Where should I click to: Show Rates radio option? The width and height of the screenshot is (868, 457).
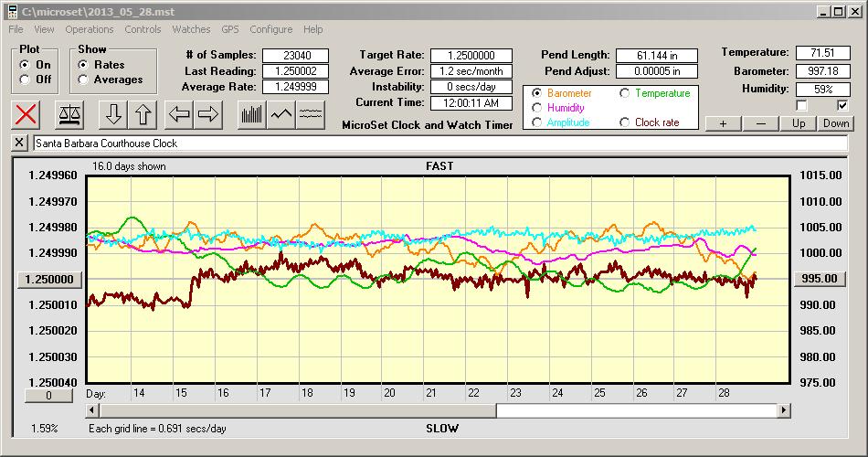83,65
